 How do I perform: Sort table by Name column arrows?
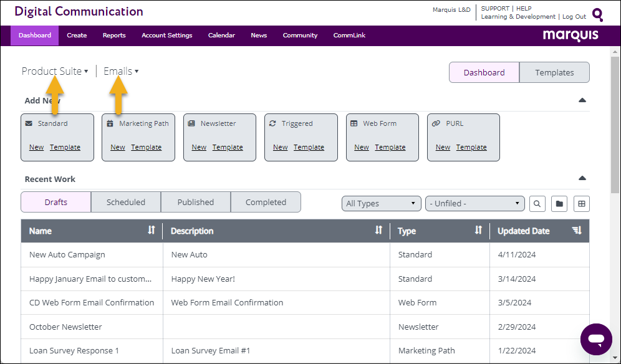(x=151, y=231)
